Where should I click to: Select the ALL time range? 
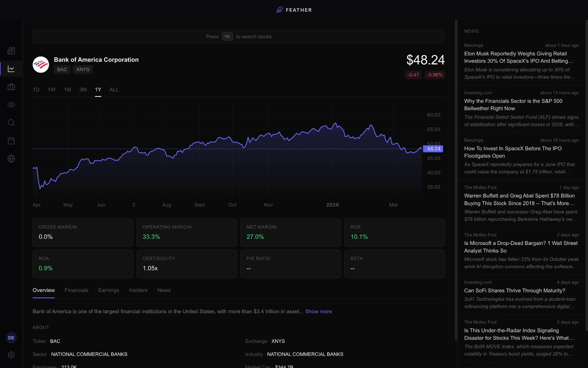[x=114, y=90]
